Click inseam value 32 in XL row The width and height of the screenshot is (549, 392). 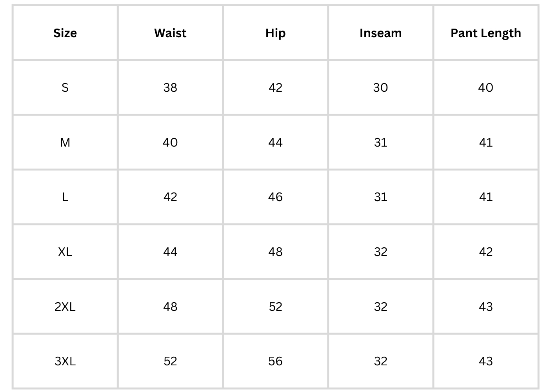point(380,252)
